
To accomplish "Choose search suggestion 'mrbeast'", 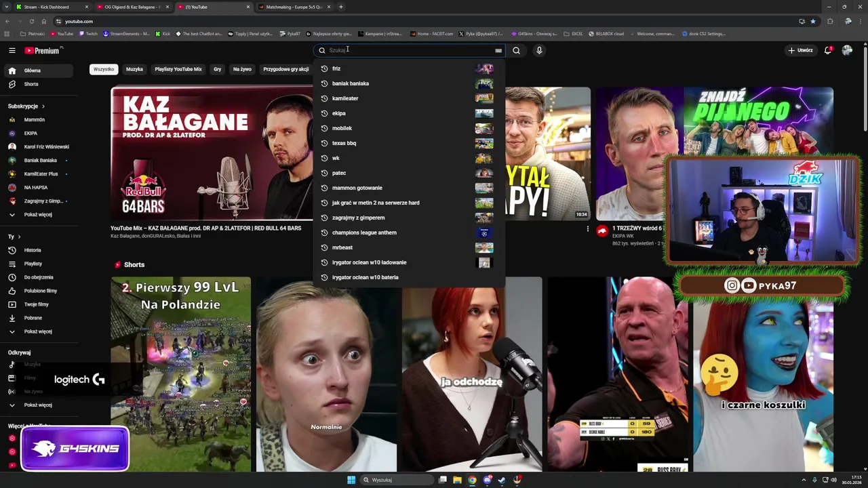I will [x=409, y=247].
